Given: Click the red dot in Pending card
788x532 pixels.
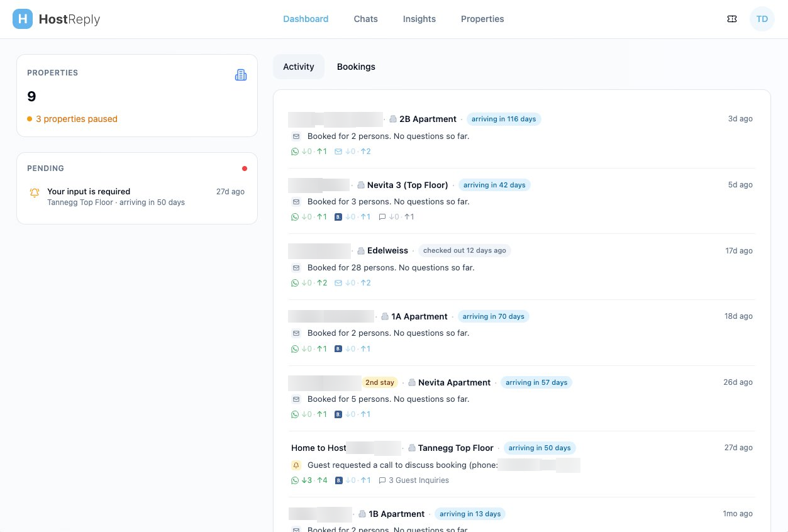Looking at the screenshot, I should [245, 169].
